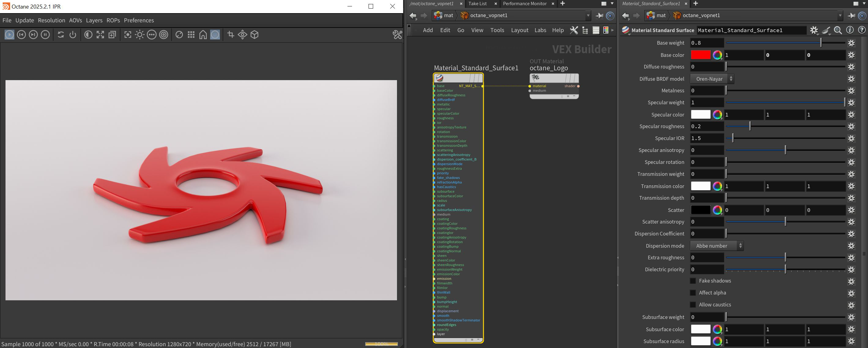This screenshot has height=348, width=868.
Task: Open the Labs menu in the network editor
Action: pyautogui.click(x=540, y=30)
